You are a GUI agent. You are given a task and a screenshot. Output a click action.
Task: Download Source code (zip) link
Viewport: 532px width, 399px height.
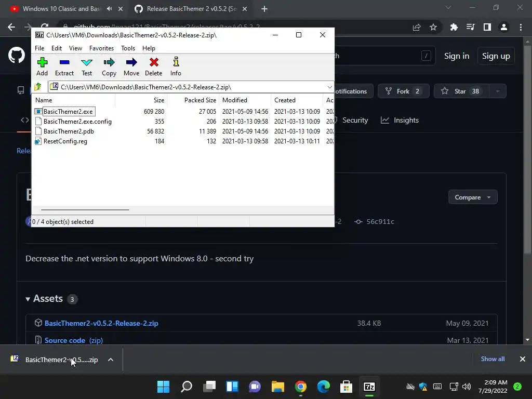pyautogui.click(x=74, y=340)
